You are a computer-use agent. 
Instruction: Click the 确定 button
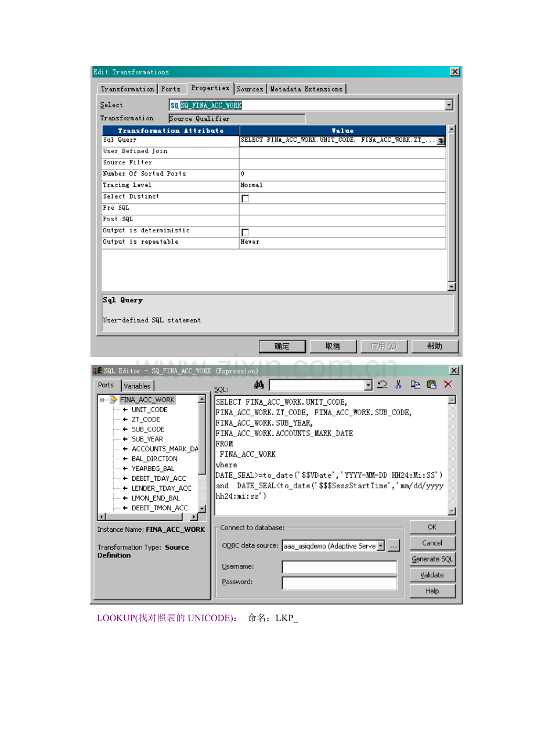(282, 346)
